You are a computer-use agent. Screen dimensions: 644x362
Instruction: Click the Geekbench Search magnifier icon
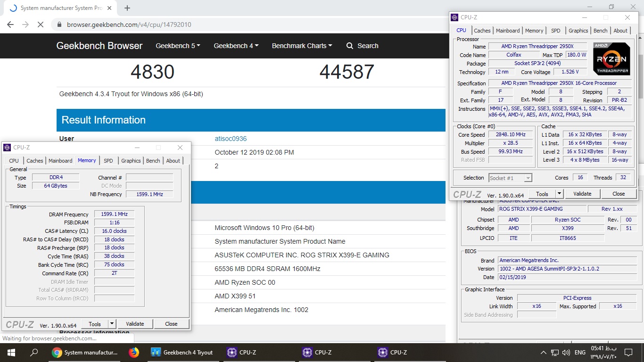click(x=350, y=46)
